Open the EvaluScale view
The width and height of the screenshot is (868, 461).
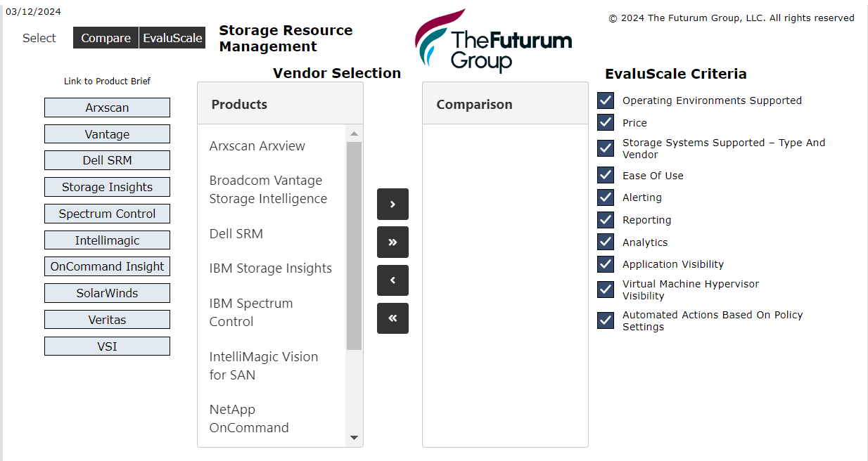point(172,37)
